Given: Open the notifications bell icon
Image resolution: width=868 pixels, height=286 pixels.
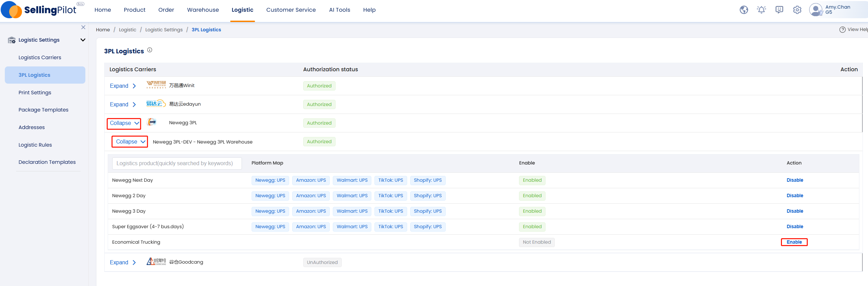Looking at the screenshot, I should (x=761, y=10).
